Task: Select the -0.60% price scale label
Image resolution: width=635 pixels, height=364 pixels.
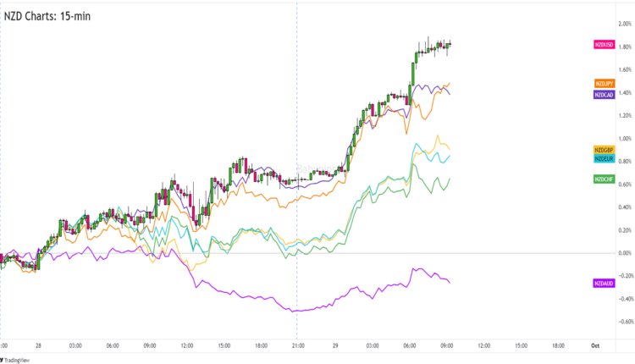Action: click(623, 322)
